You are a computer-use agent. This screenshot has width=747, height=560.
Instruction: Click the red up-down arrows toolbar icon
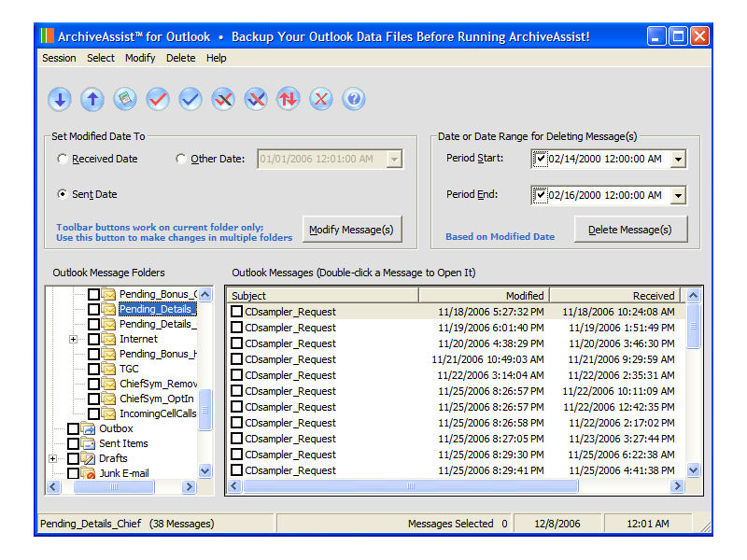point(289,100)
